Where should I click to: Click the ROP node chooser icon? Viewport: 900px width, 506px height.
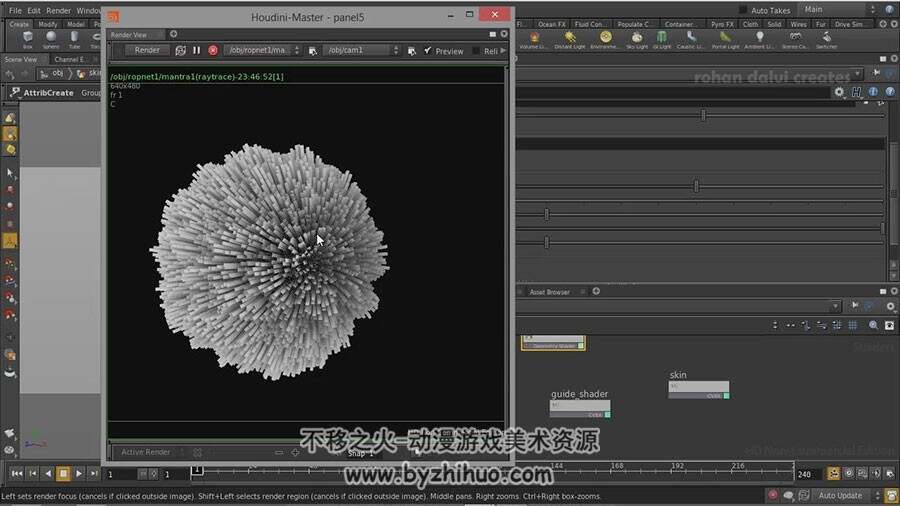(312, 51)
